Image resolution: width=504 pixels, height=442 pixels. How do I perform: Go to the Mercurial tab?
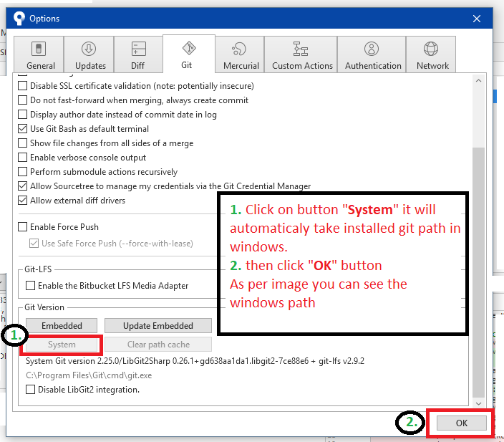(240, 54)
